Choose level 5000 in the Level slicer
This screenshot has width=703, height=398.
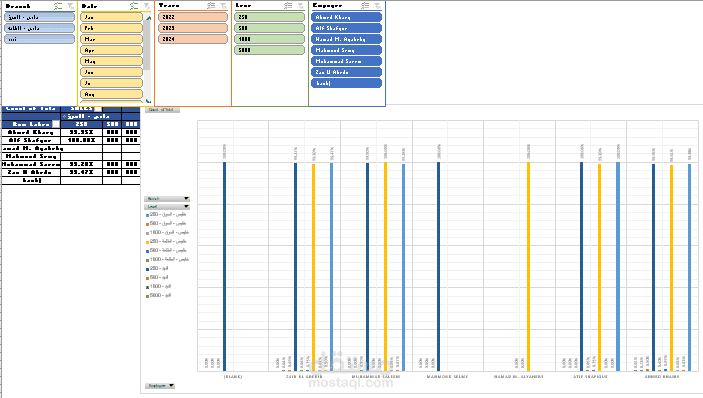pyautogui.click(x=269, y=50)
